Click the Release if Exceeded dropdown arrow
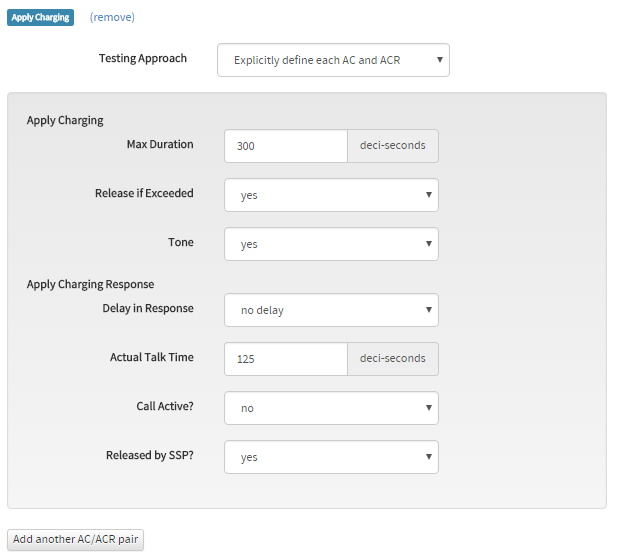The width and height of the screenshot is (628, 552). 429,195
